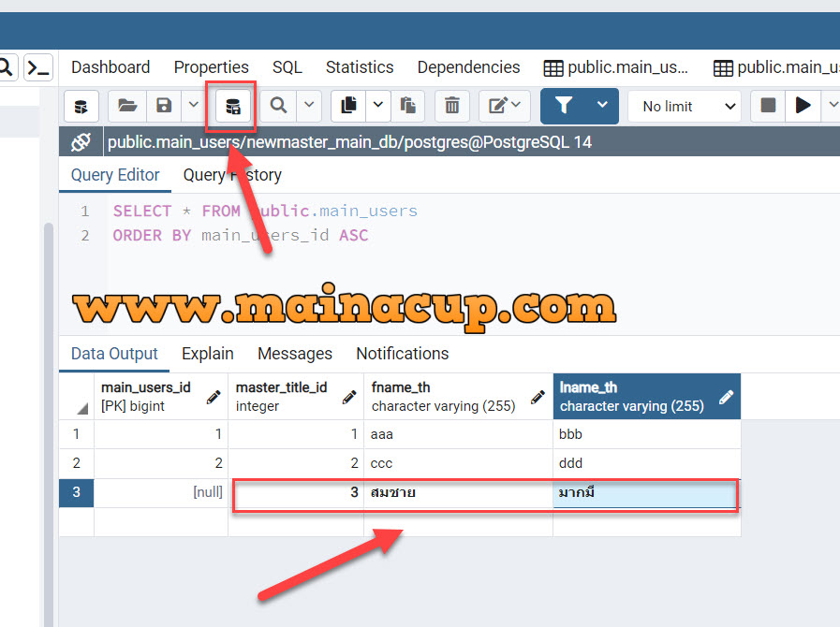The width and height of the screenshot is (840, 627).
Task: Open the Dashboard tab
Action: 111,67
